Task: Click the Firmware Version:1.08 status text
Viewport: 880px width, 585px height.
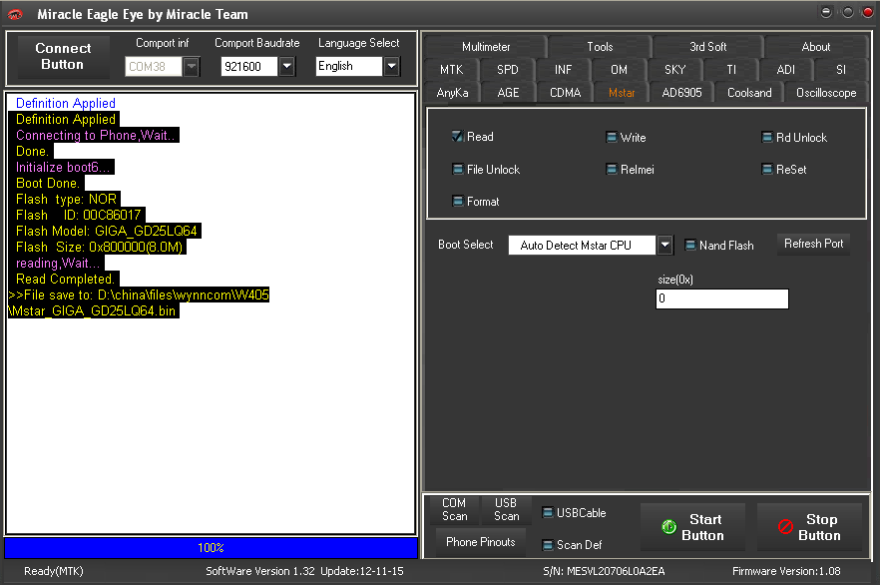Action: pyautogui.click(x=786, y=571)
